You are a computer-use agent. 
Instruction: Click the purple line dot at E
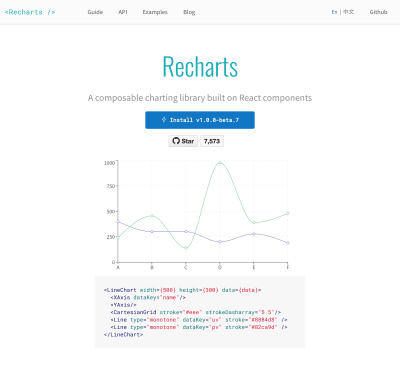pos(254,234)
